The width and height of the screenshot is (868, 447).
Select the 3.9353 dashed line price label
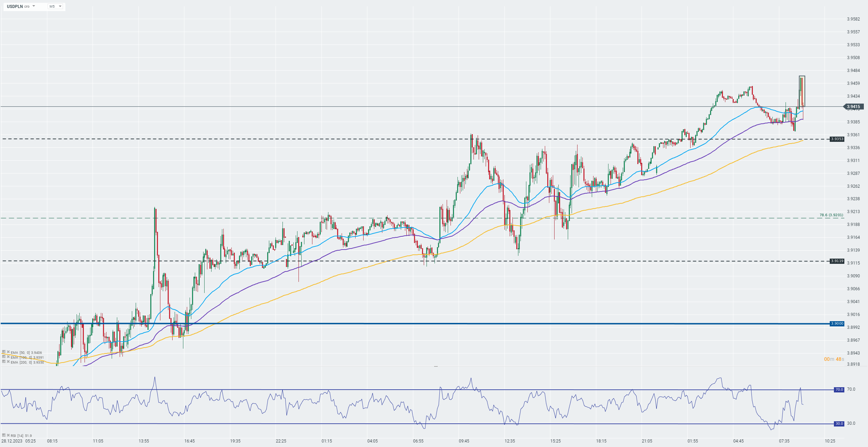pos(837,139)
